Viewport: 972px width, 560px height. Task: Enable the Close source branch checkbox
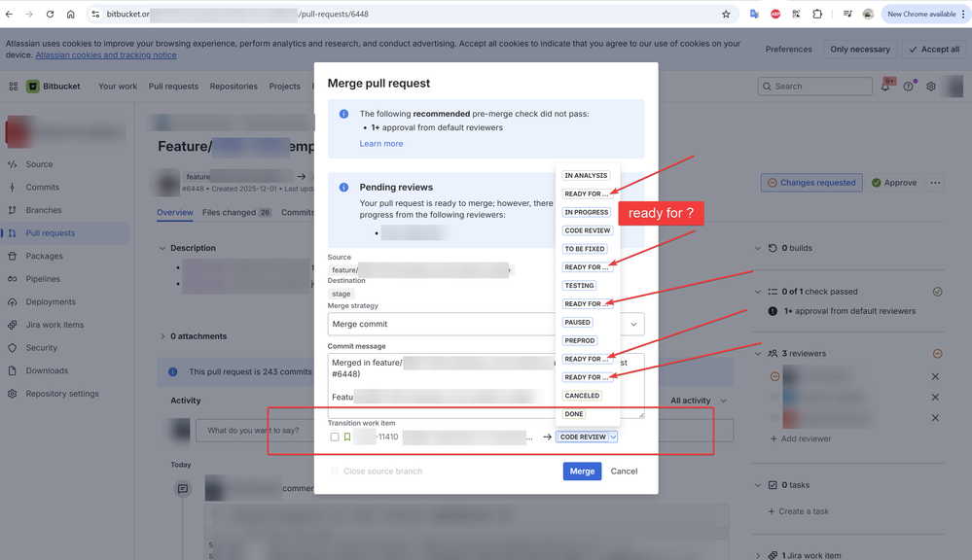click(335, 470)
